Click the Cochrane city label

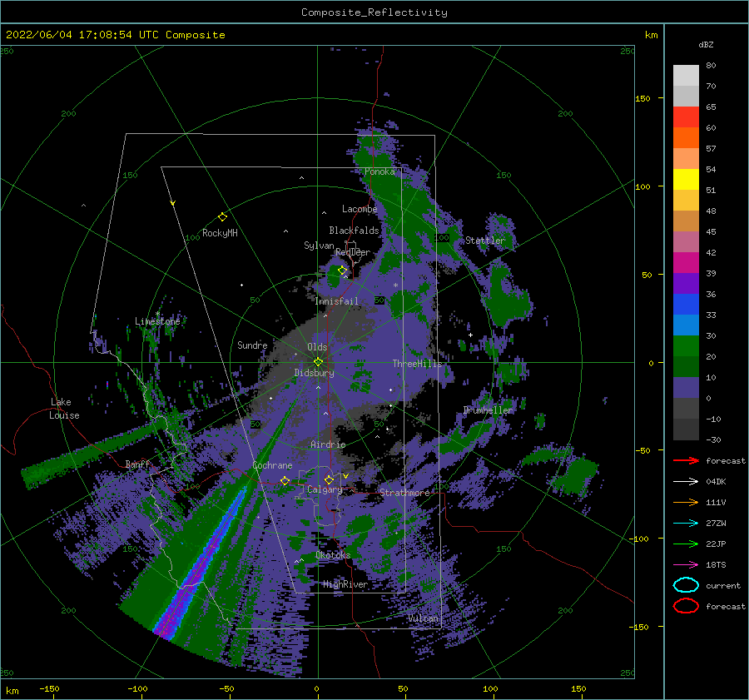pyautogui.click(x=272, y=465)
